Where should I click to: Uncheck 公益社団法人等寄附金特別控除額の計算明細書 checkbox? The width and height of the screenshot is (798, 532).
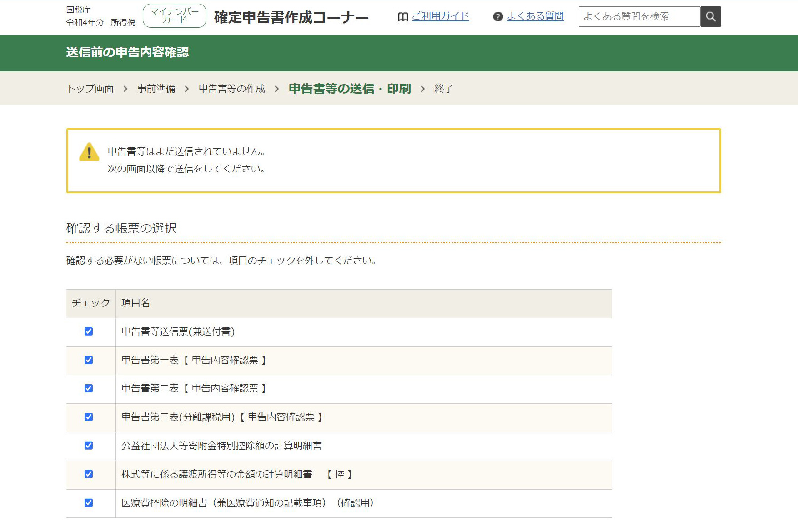tap(89, 446)
